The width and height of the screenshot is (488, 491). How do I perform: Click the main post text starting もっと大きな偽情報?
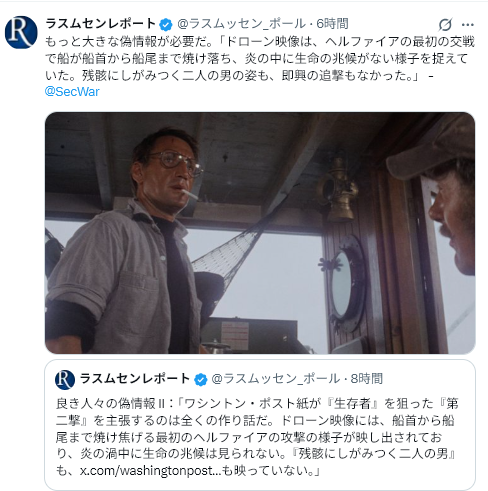point(260,58)
